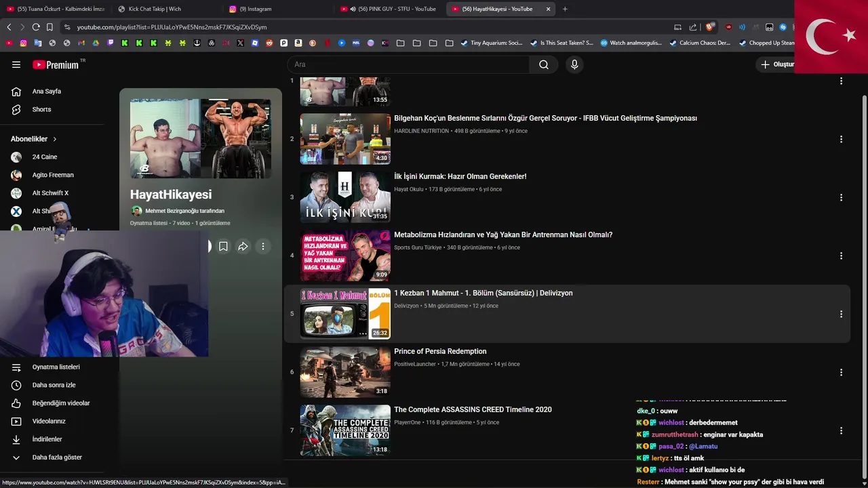Click the uBlock Origin extension icon
This screenshot has height=488, width=868.
pos(729,27)
